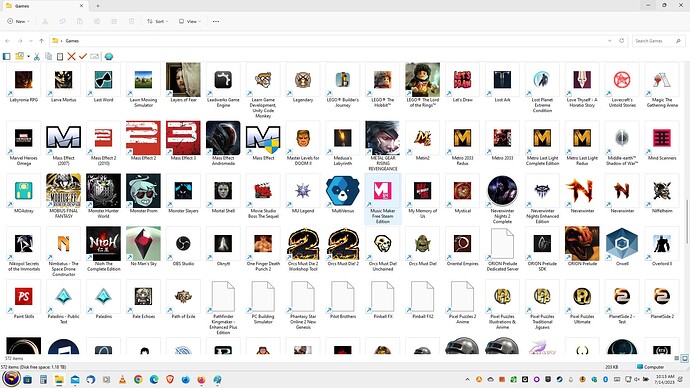Select the MultiVersus bear icon
The image size is (690, 388).
343,191
